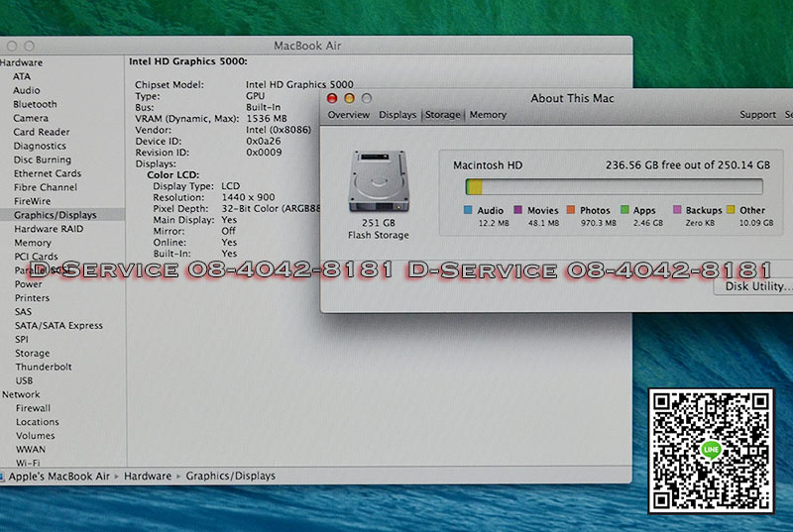The width and height of the screenshot is (793, 532).
Task: Select FireWire in the sidebar
Action: (33, 201)
